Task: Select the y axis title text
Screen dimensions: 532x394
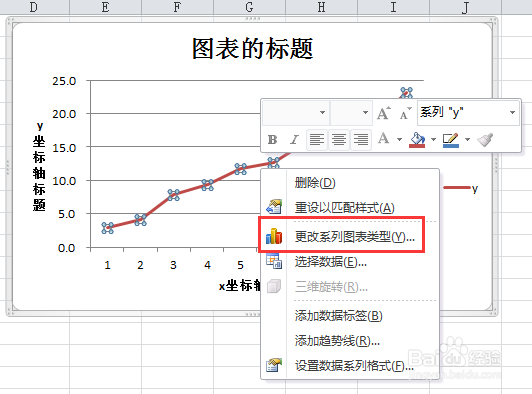Action: tap(39, 167)
